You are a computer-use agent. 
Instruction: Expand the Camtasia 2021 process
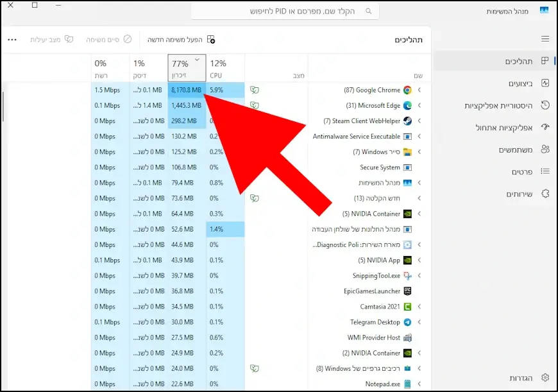[x=419, y=307]
